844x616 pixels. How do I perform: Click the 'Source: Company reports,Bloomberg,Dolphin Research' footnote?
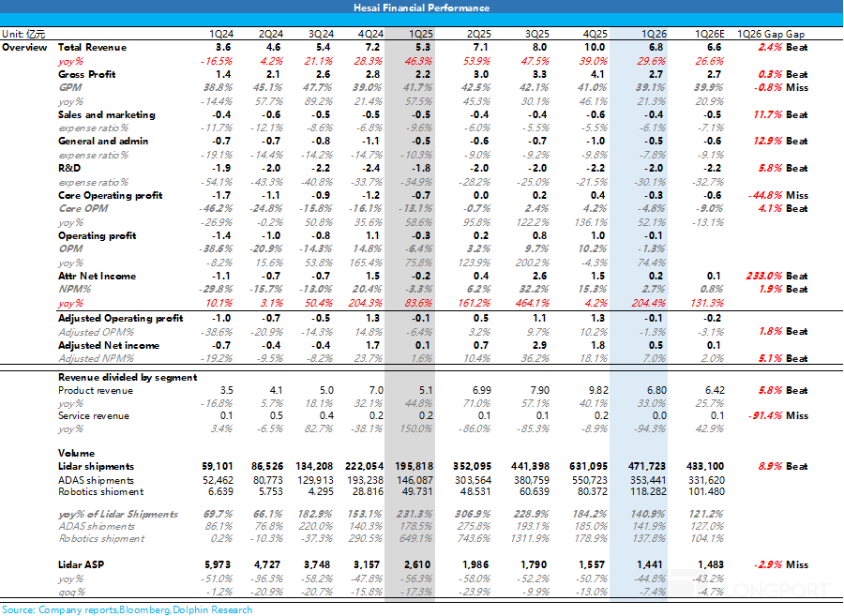(127, 609)
